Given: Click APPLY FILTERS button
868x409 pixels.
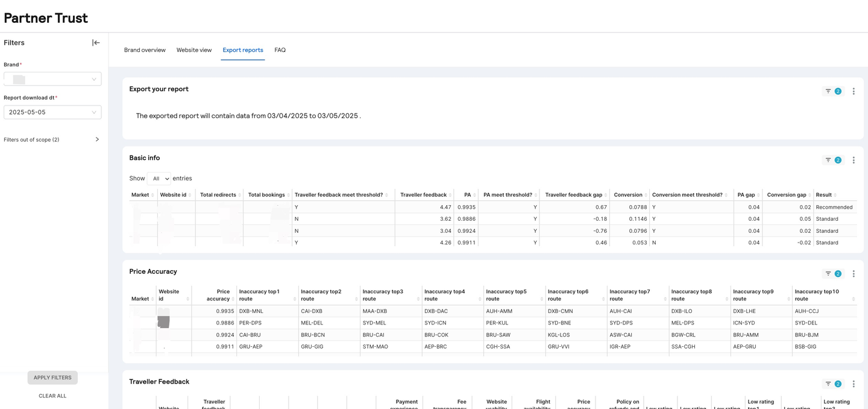Looking at the screenshot, I should (52, 378).
